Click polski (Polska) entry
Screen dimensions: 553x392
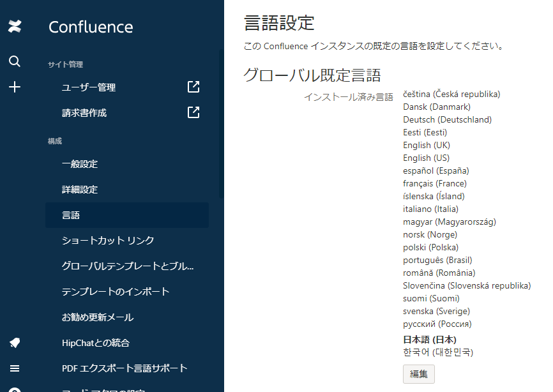tap(430, 248)
